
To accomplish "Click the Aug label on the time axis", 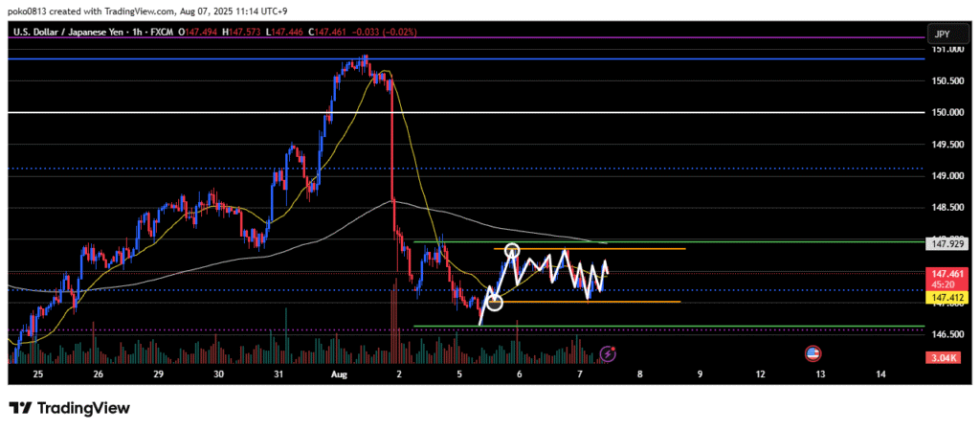I will pos(340,373).
